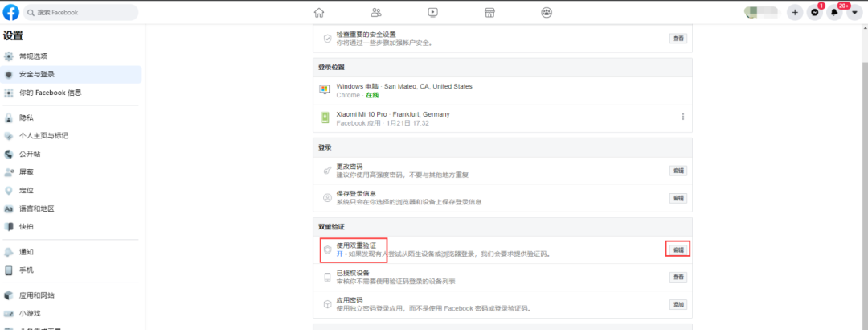
Task: Open the Marketplace icon
Action: (489, 12)
